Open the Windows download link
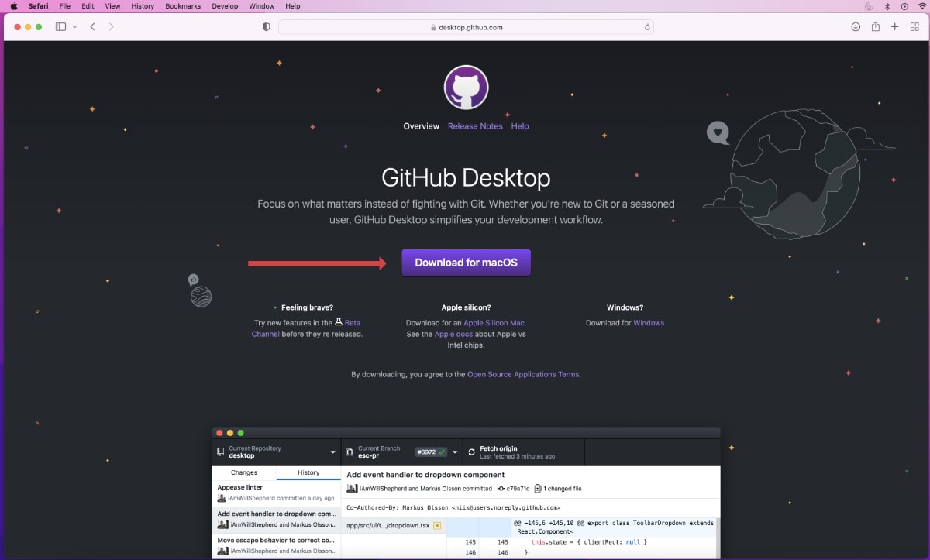930x560 pixels. (649, 323)
